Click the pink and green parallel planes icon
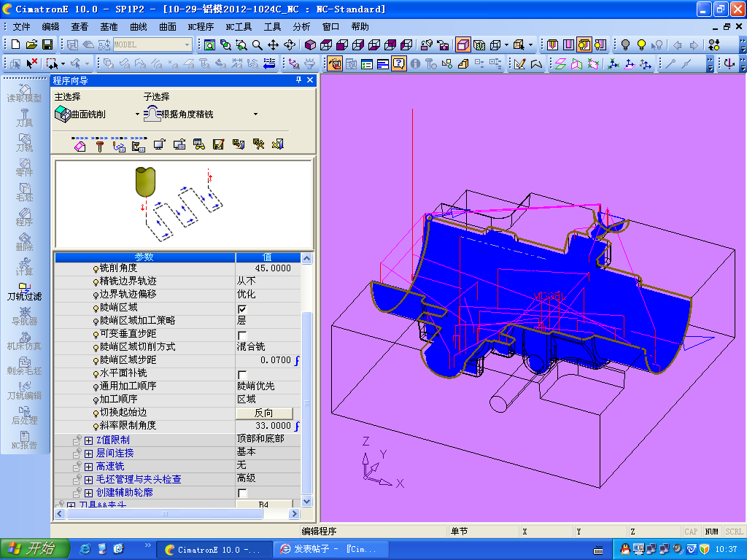This screenshot has height=560, width=747. click(561, 63)
